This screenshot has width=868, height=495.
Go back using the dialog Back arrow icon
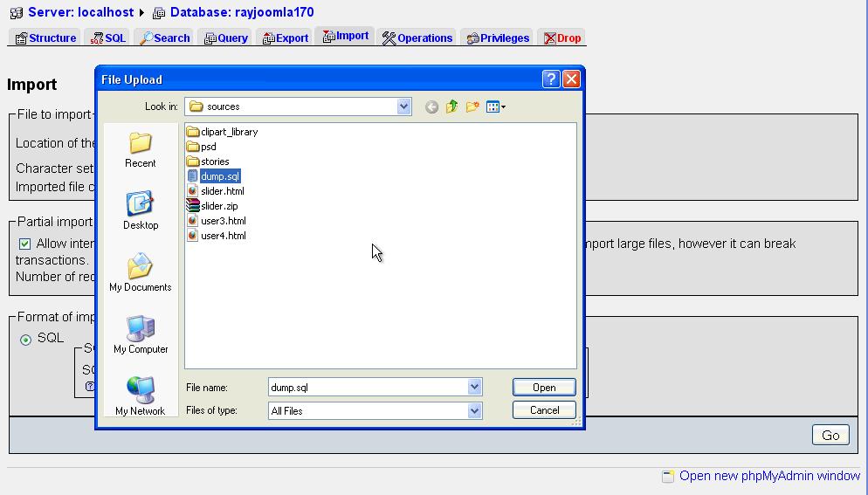[x=431, y=107]
